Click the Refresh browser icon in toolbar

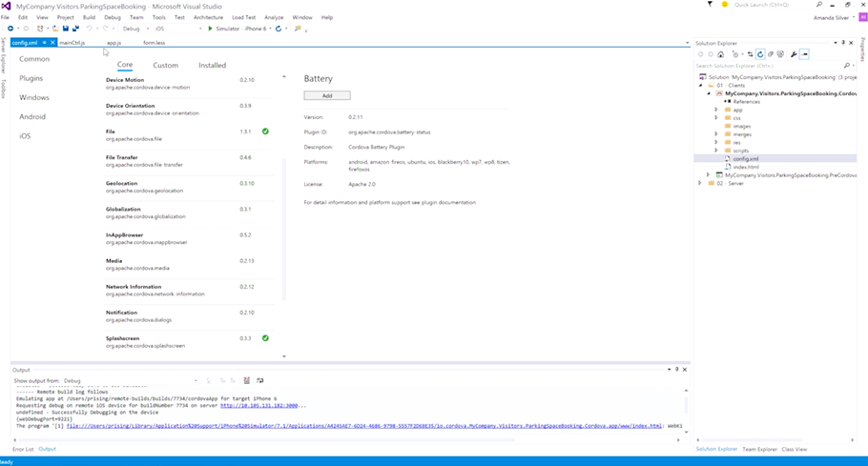pos(279,29)
